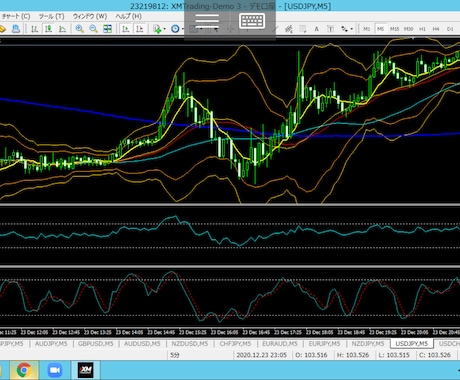Open the Zoom app from the taskbar
This screenshot has width=460, height=380.
pyautogui.click(x=55, y=370)
